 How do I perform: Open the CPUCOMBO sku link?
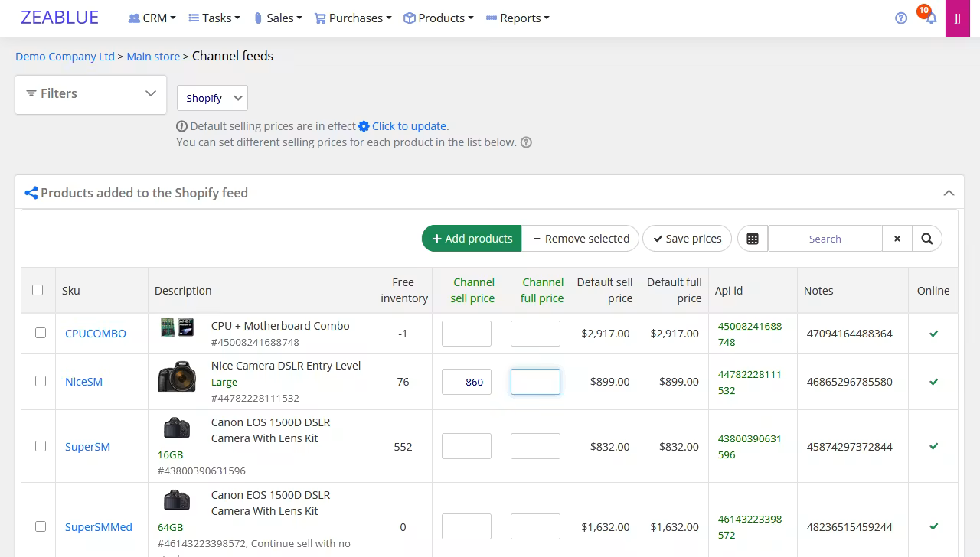pos(96,334)
